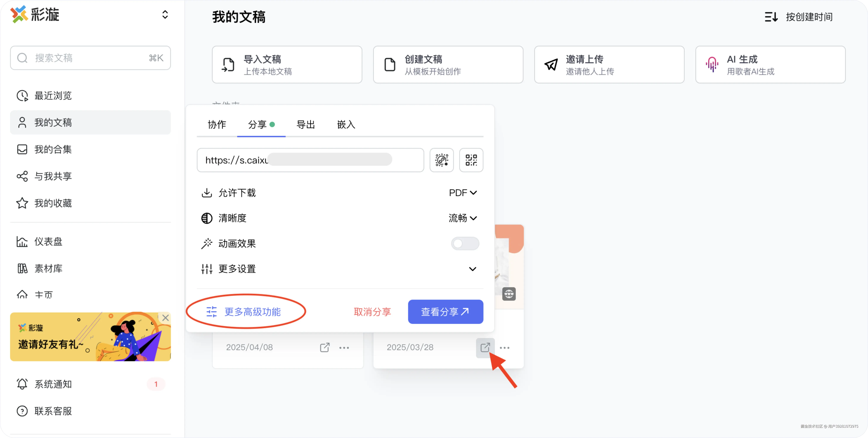This screenshot has width=868, height=438.
Task: Click share icon on 2025/04/08 document
Action: pyautogui.click(x=325, y=347)
